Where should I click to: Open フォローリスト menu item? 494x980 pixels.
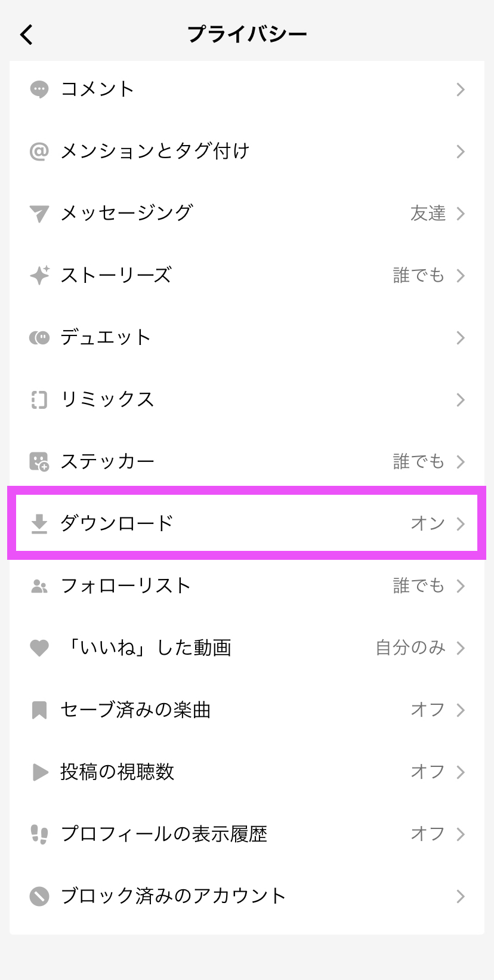click(x=247, y=586)
